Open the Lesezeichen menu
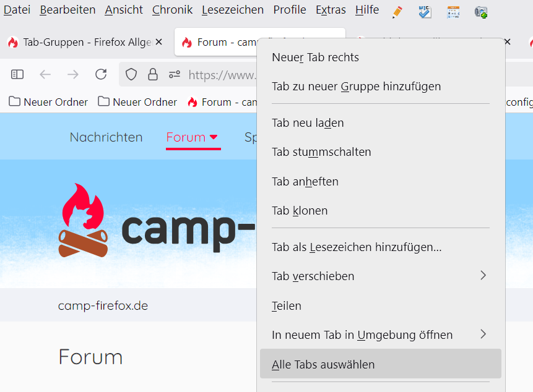Viewport: 533px width, 392px height. pos(233,10)
